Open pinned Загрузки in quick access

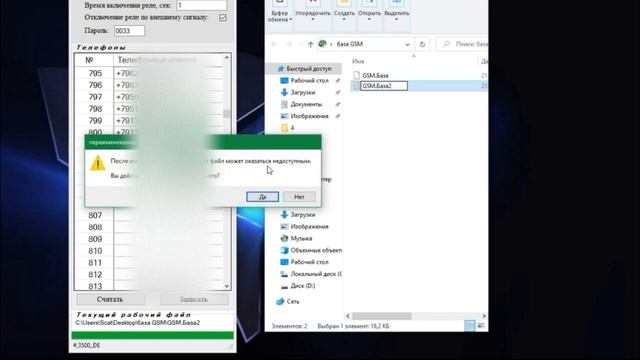302,92
